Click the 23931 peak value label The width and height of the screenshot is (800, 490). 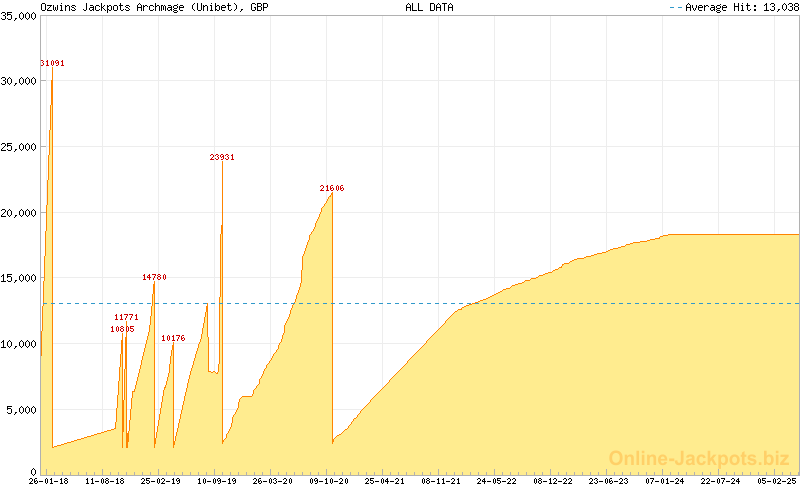[x=222, y=157]
